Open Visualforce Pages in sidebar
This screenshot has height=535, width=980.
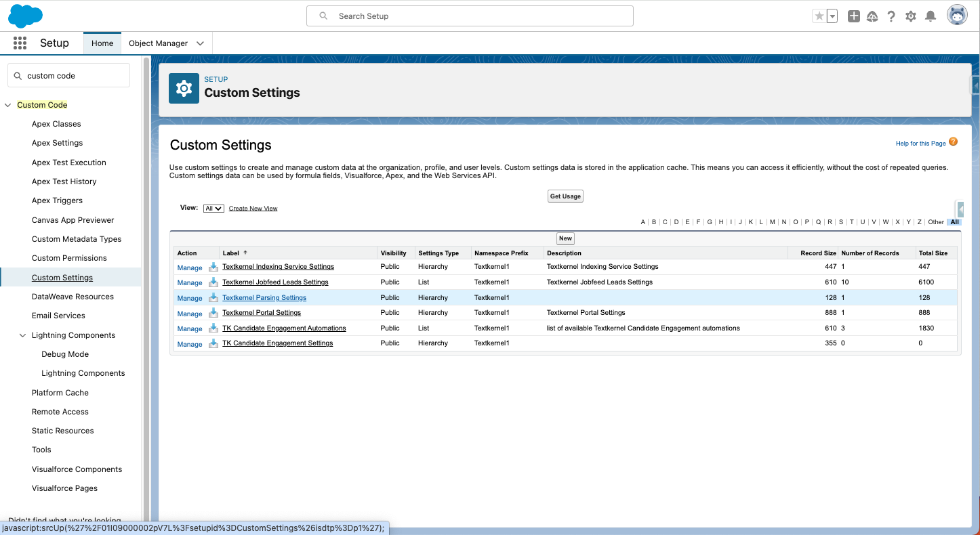tap(64, 488)
